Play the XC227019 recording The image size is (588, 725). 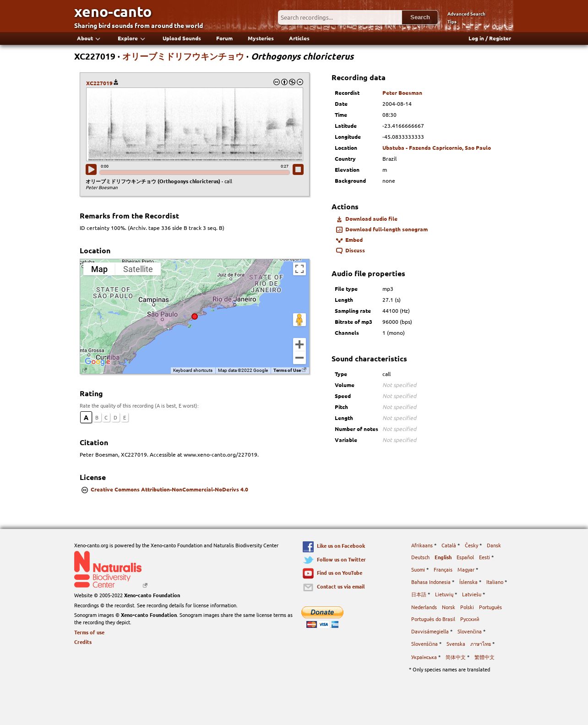click(x=91, y=169)
